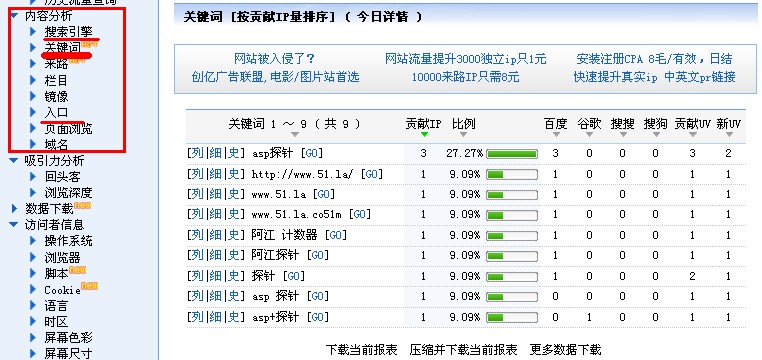This screenshot has height=360, width=762.
Task: Open [GO] link for 阿江探针 keyword
Action: [317, 255]
